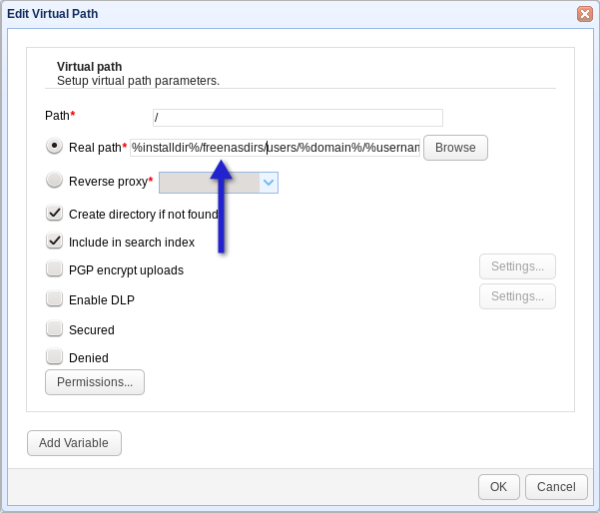The image size is (600, 513).
Task: Select the Real path radio button
Action: pos(54,146)
